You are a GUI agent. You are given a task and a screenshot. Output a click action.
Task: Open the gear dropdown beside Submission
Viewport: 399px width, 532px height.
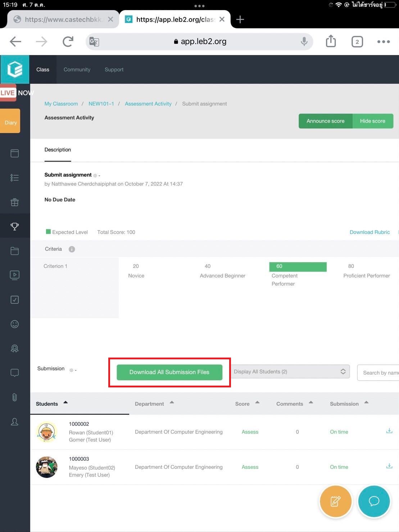[x=73, y=370]
